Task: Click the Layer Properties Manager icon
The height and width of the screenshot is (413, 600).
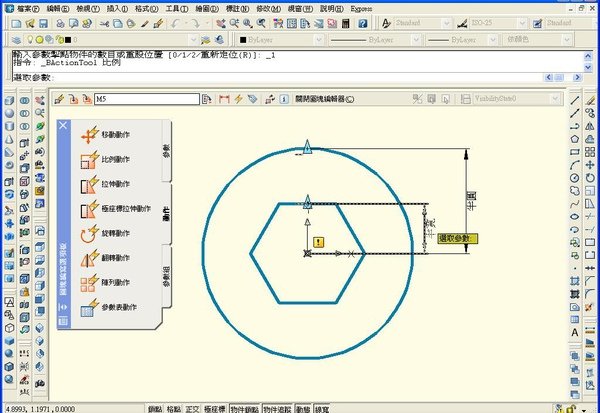Action: pos(16,40)
